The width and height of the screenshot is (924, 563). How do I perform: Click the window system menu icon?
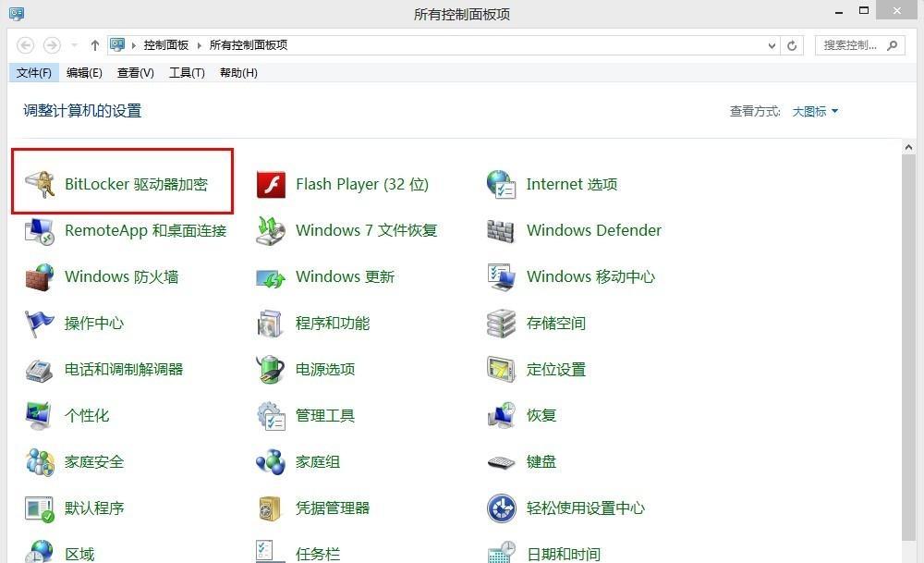(17, 13)
